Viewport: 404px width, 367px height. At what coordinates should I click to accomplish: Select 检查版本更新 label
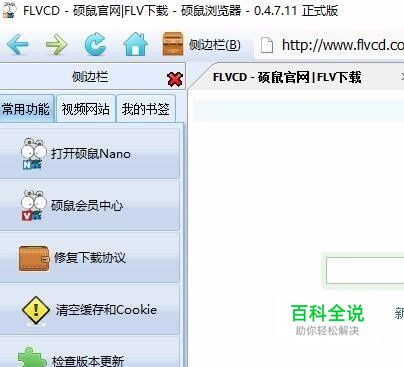pos(88,361)
